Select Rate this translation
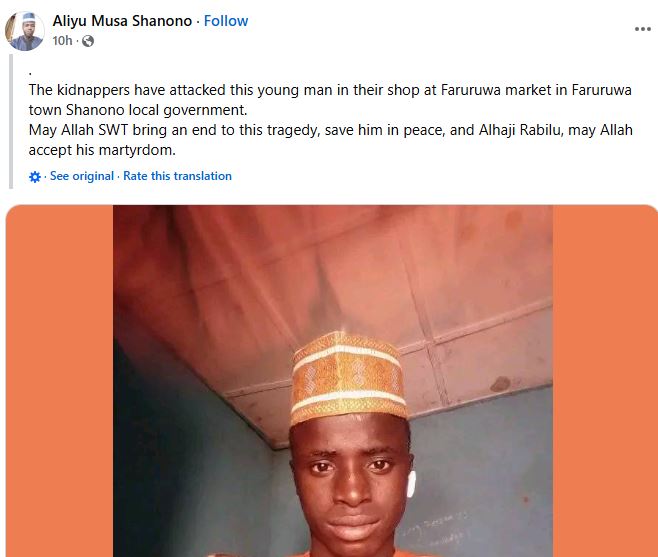Screen dimensions: 658x557 point(179,176)
